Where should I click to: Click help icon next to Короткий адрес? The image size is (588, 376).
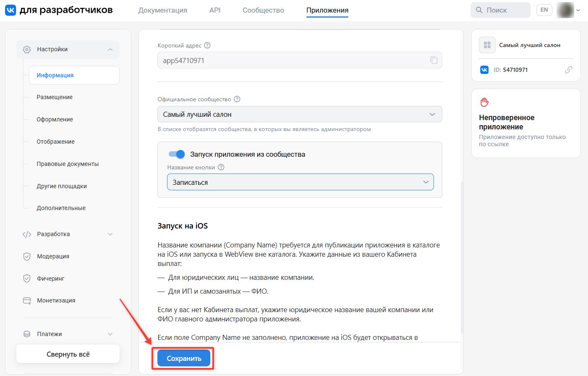tap(207, 45)
